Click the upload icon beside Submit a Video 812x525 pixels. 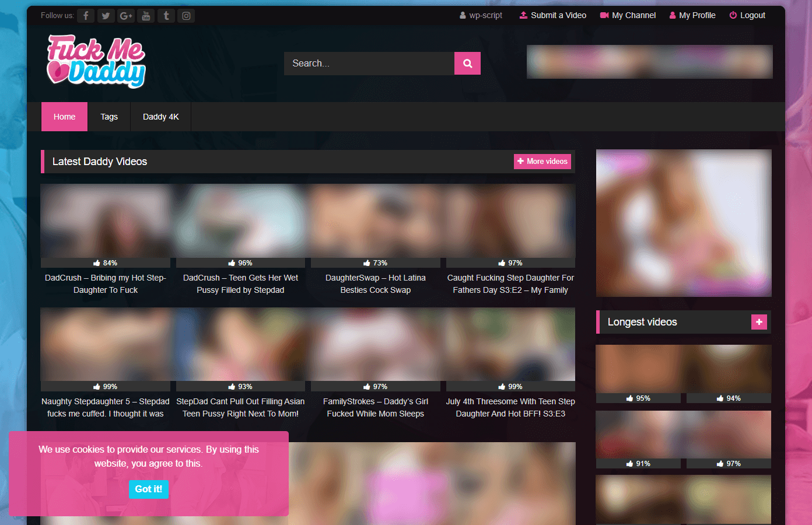point(523,15)
